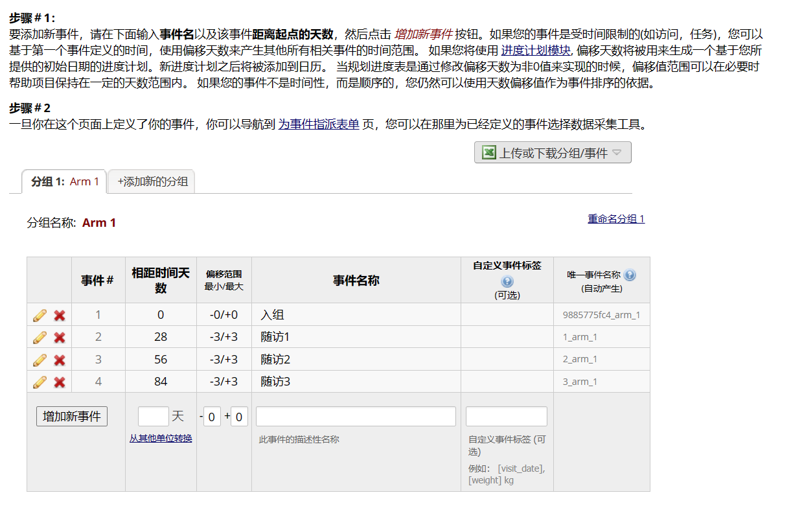Screen dimensions: 791x532
Task: Delete the 随访3 event
Action: [58, 382]
